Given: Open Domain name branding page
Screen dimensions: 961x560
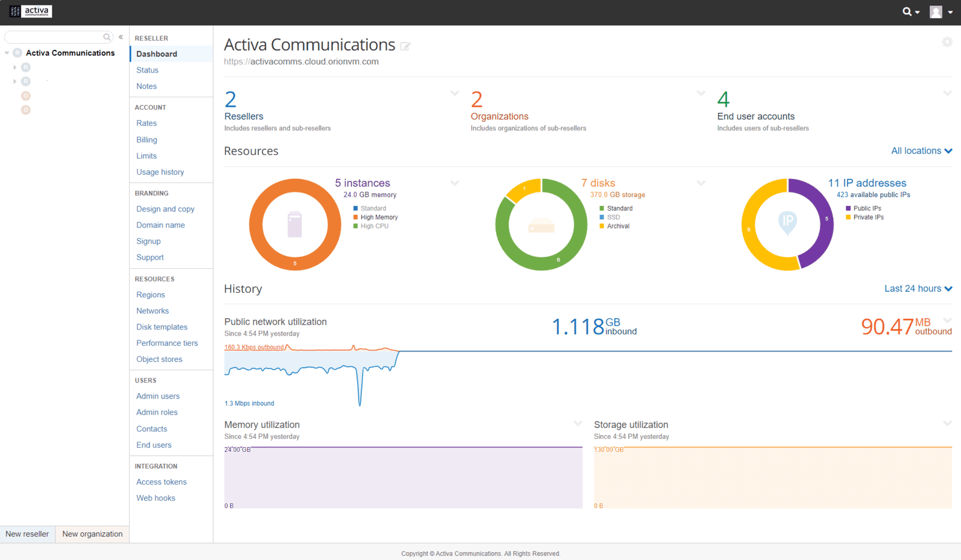Looking at the screenshot, I should (x=160, y=225).
